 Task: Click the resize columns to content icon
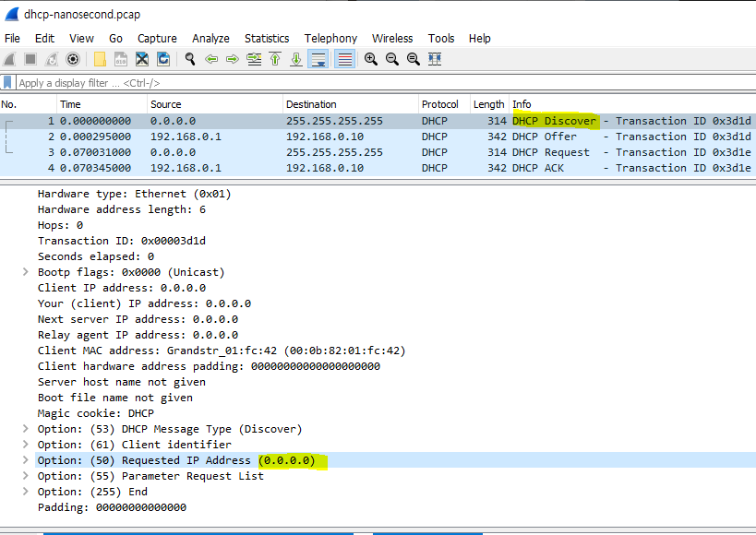click(x=435, y=59)
